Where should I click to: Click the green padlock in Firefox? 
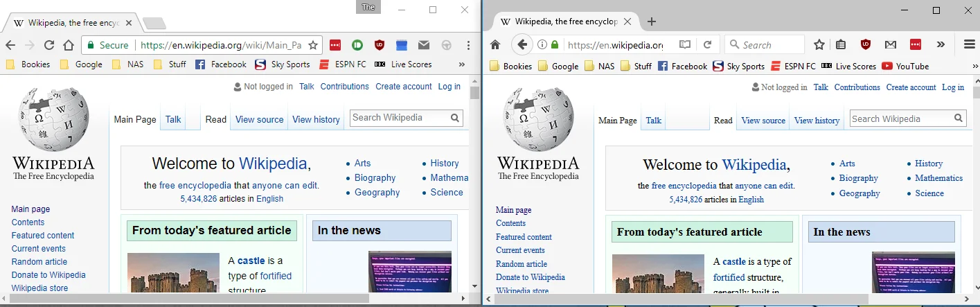coord(554,44)
